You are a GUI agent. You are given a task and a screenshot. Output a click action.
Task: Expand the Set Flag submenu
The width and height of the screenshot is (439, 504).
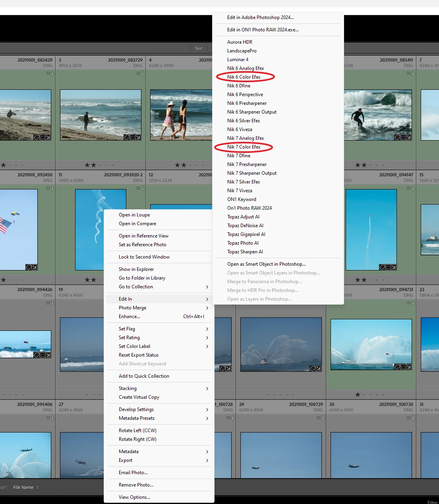(159, 329)
